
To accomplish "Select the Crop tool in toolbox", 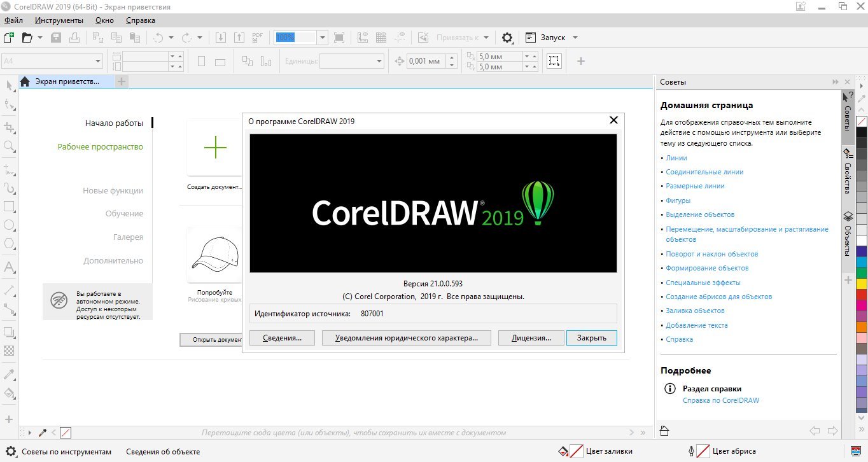I will click(10, 127).
